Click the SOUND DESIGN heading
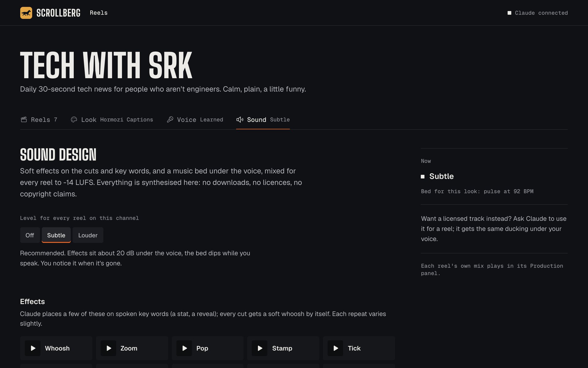The height and width of the screenshot is (368, 588). 58,155
